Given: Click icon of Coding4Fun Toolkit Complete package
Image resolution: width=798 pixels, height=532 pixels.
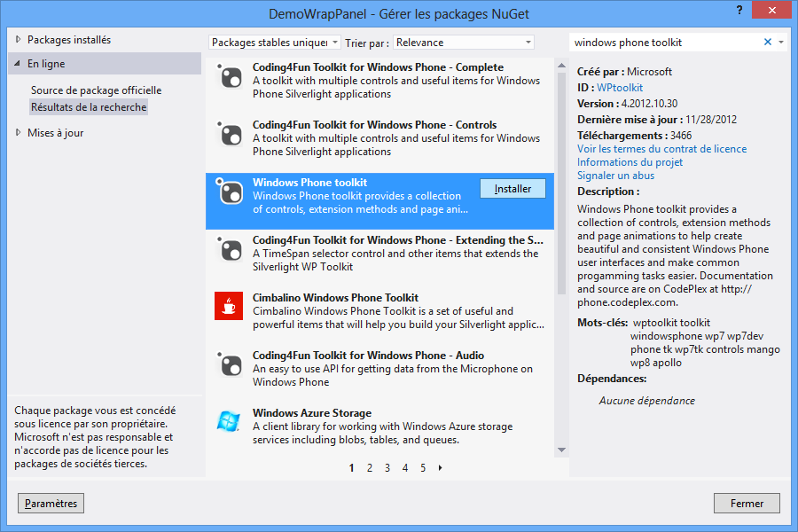Looking at the screenshot, I should pos(229,76).
